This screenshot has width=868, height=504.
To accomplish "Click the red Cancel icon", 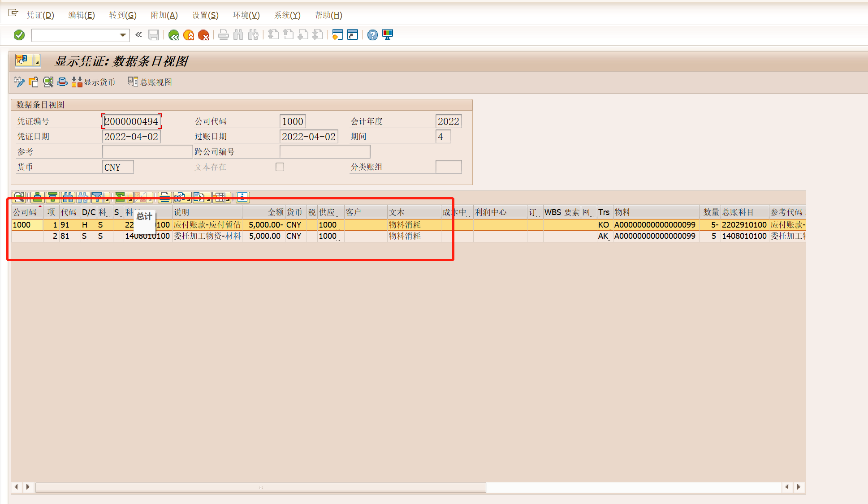I will coord(203,35).
